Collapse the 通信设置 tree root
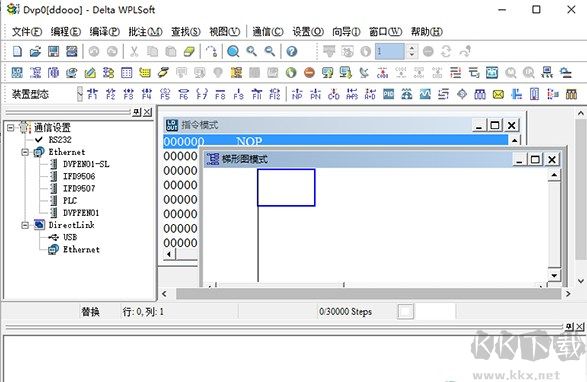The image size is (587, 382). point(11,128)
